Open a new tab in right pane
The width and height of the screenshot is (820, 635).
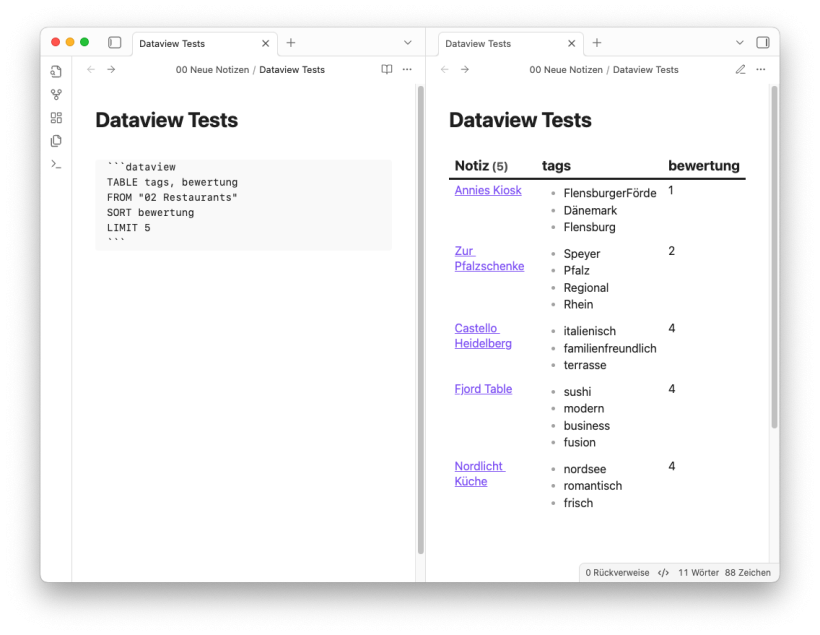[x=597, y=43]
